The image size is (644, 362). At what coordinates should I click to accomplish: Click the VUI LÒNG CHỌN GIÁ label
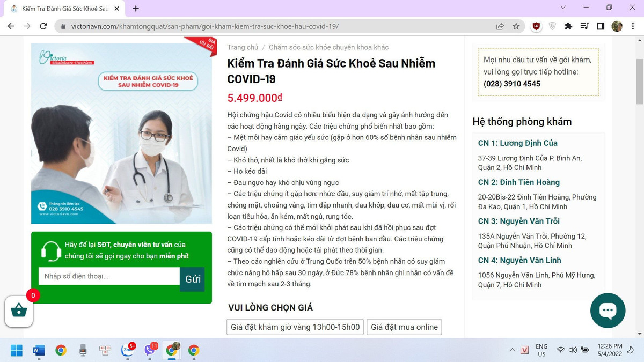coord(270,308)
